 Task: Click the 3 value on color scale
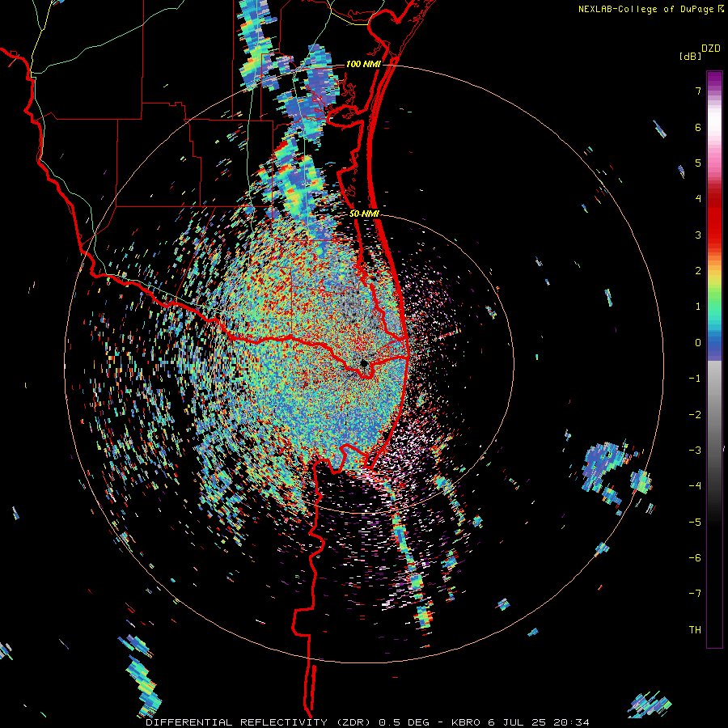[698, 235]
